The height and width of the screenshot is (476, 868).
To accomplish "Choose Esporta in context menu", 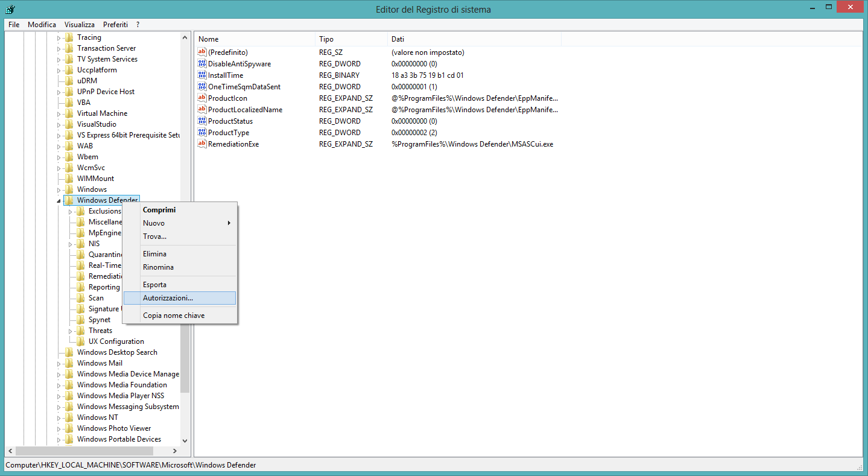I will (180, 285).
